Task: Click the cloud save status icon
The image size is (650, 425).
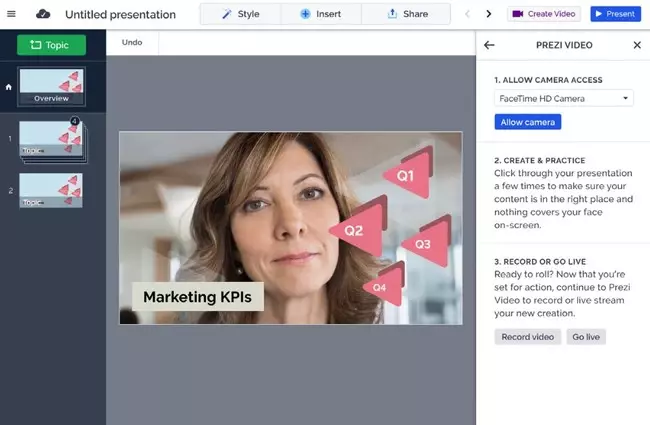Action: coord(43,14)
